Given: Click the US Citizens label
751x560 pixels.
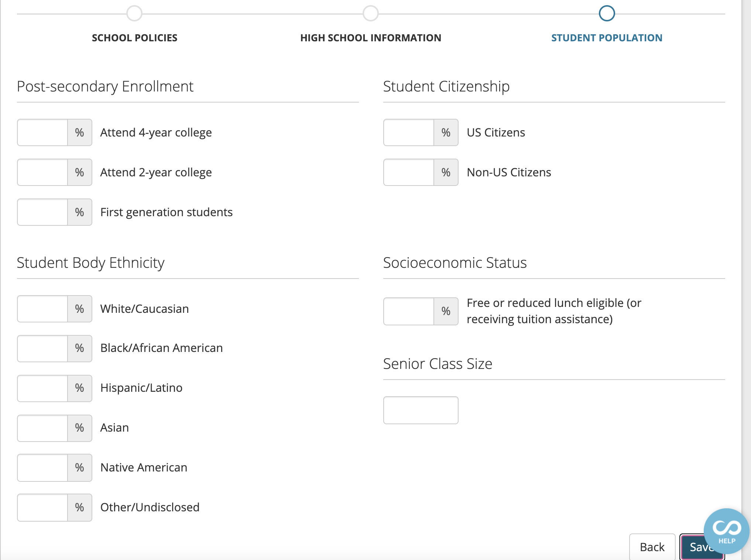Looking at the screenshot, I should [496, 132].
